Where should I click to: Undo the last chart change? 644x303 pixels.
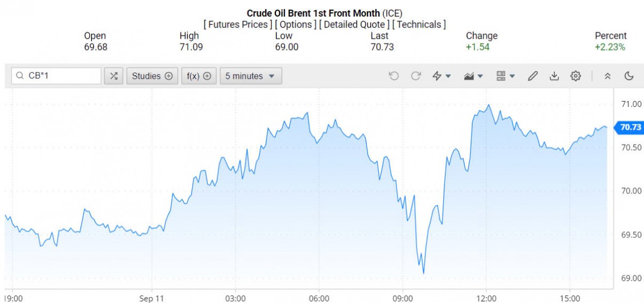pos(394,76)
